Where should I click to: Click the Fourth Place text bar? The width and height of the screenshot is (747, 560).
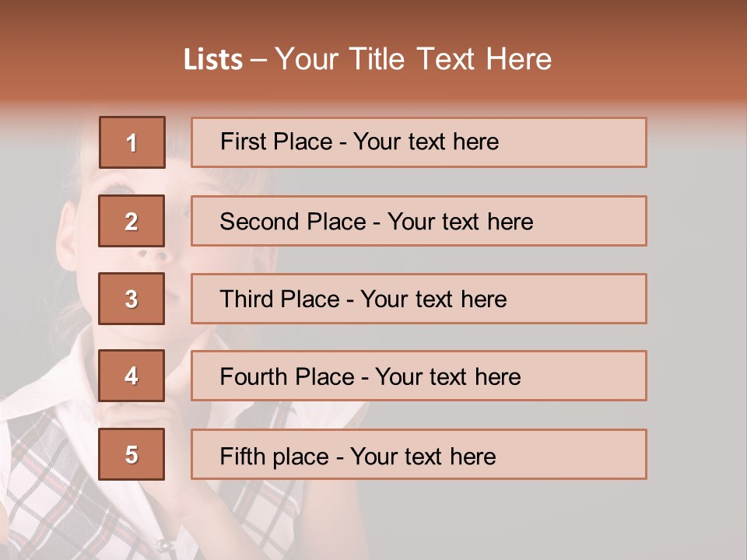coord(419,376)
